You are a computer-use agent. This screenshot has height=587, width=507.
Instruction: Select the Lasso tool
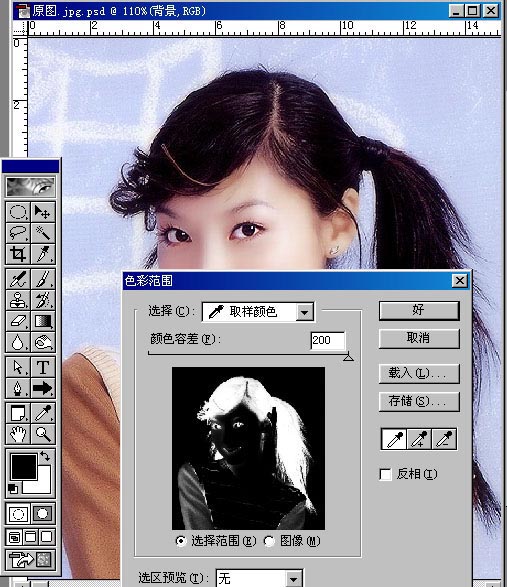coord(18,233)
